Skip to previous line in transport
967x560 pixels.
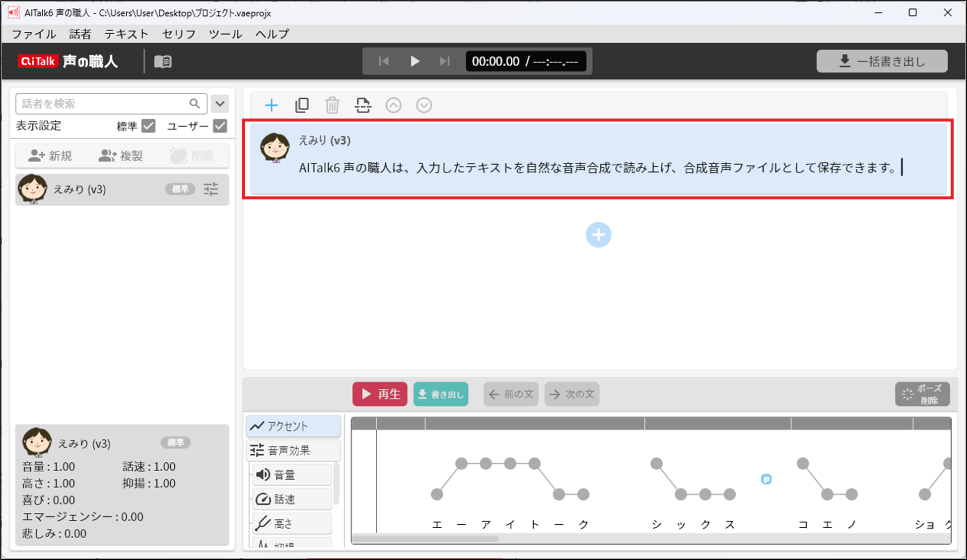coord(384,61)
